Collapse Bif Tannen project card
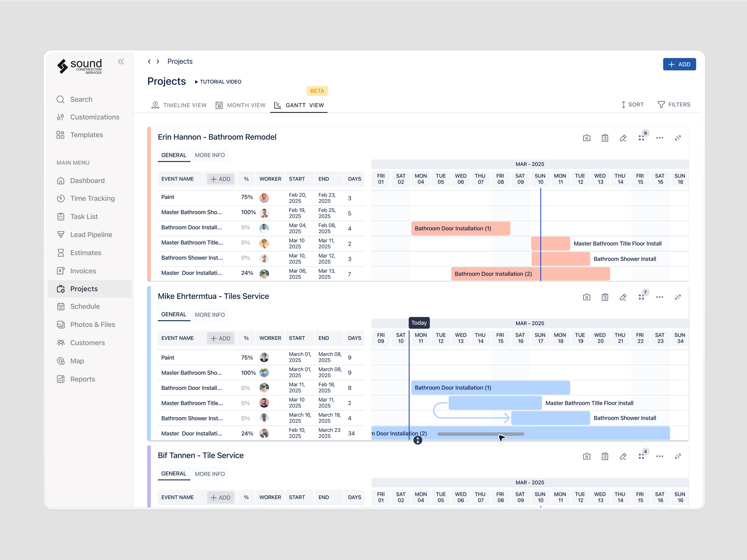The width and height of the screenshot is (747, 560). (678, 456)
